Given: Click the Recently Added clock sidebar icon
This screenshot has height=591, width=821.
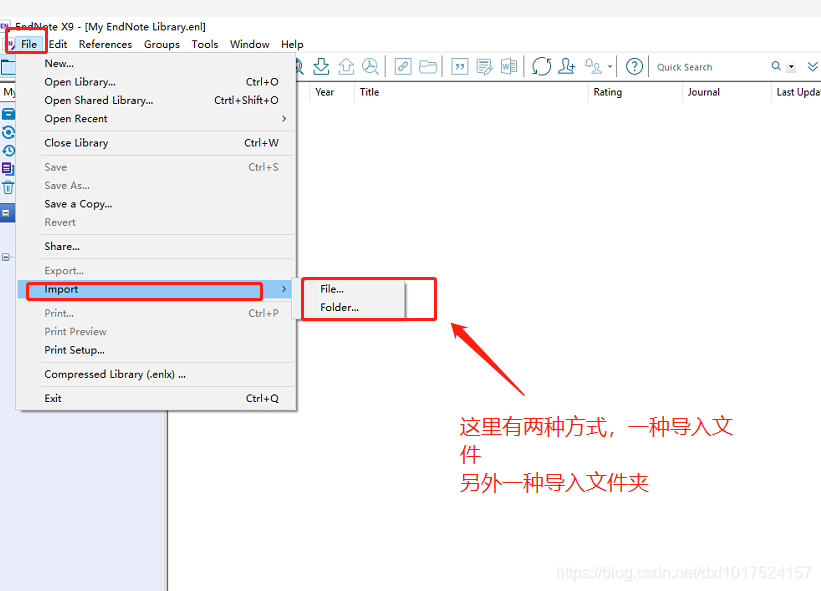Looking at the screenshot, I should coord(8,151).
